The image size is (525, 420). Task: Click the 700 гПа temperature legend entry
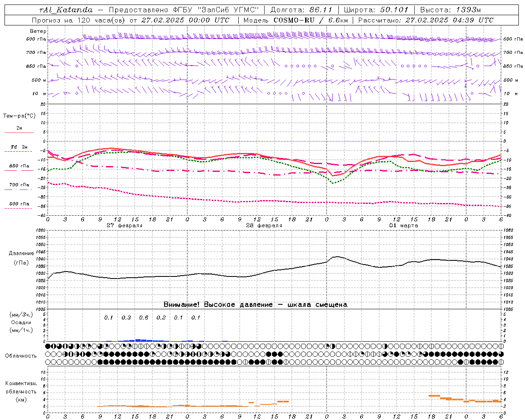tap(19, 187)
